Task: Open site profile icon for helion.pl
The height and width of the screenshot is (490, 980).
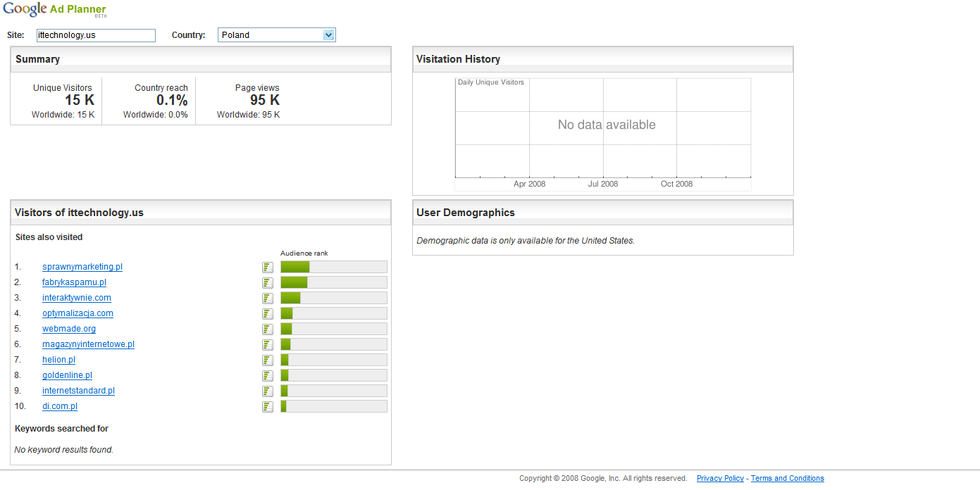Action: coord(268,360)
